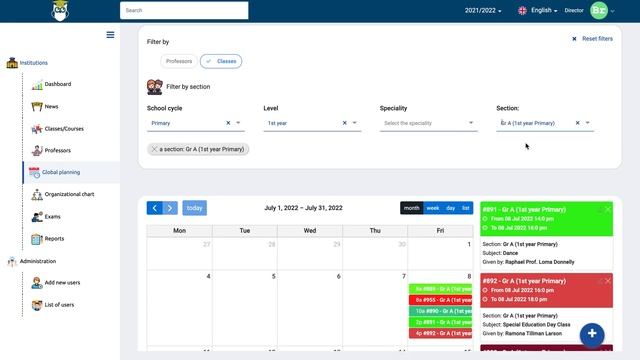Open the Institutions section icon
The image size is (640, 360).
coord(12,62)
